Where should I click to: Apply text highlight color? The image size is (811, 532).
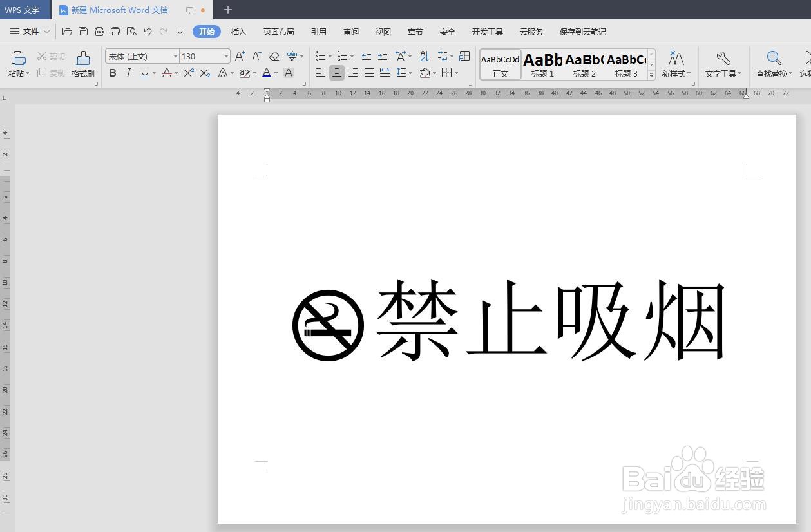coord(244,73)
